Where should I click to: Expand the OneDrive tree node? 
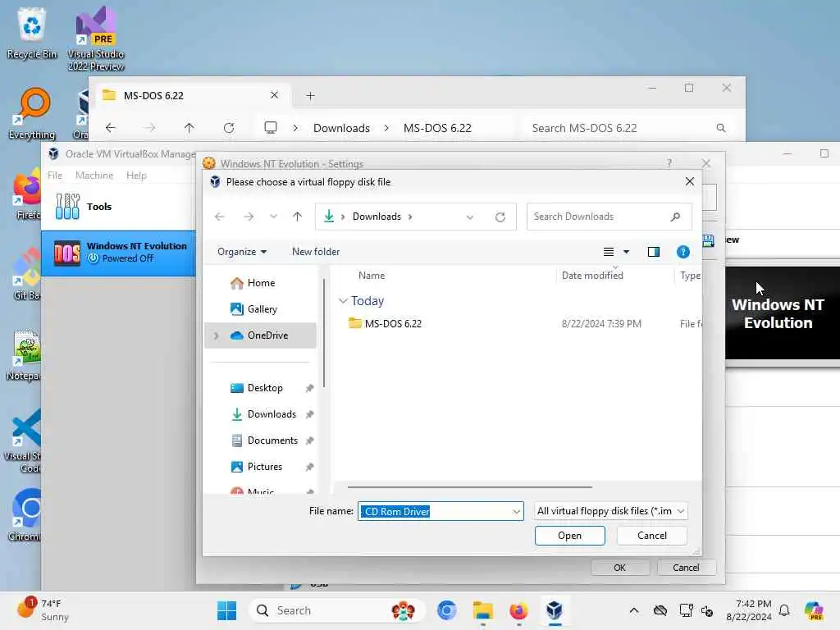217,336
